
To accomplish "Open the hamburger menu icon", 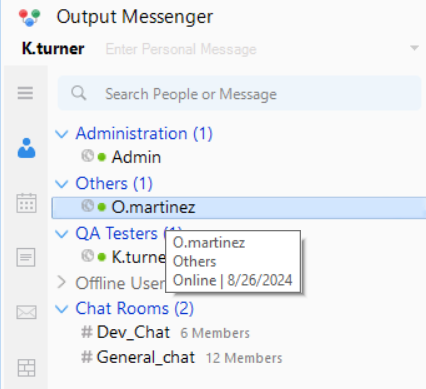I will [x=25, y=93].
